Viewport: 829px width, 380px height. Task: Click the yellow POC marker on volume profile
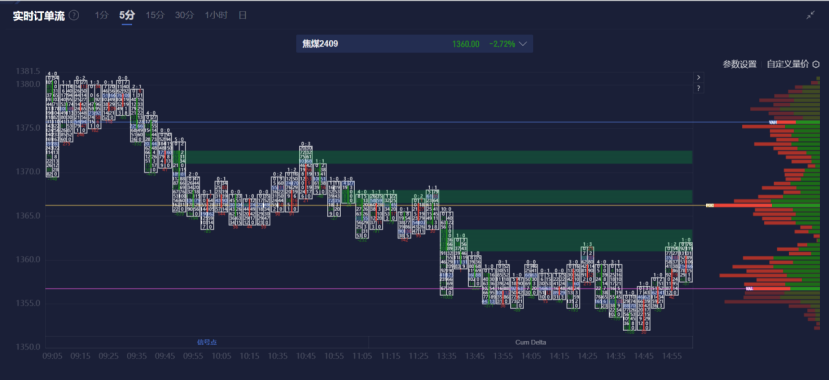pos(710,205)
